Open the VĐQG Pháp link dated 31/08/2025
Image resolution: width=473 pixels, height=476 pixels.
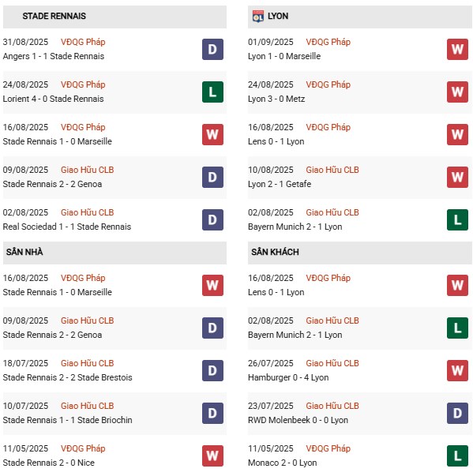coord(83,42)
